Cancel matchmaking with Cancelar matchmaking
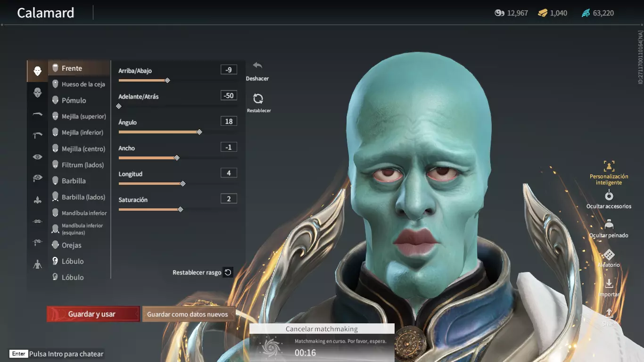 tap(322, 329)
